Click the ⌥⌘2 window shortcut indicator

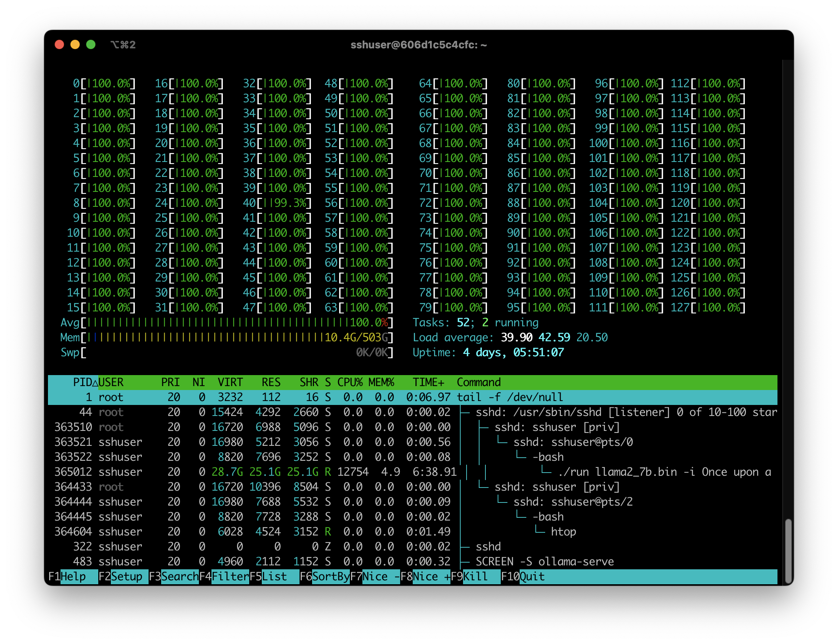[x=123, y=45]
